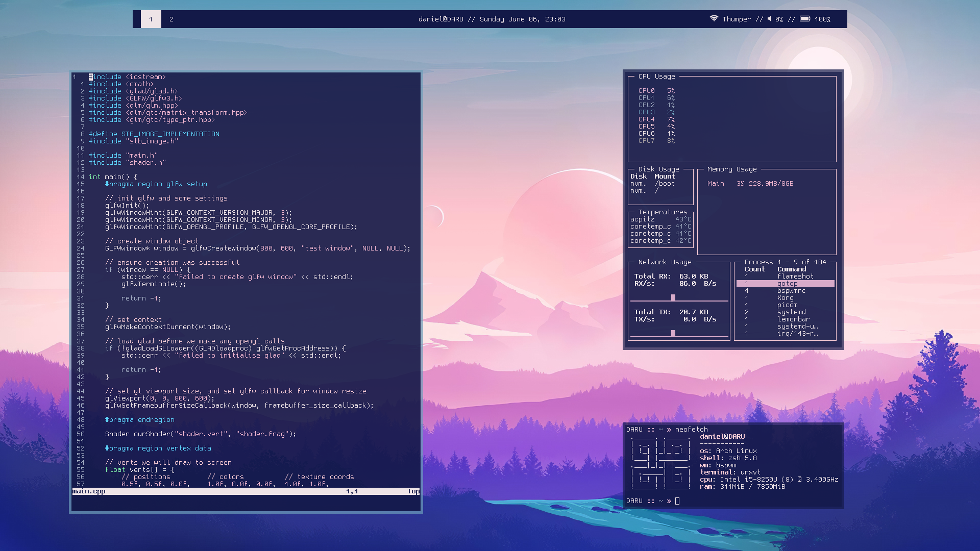Screen dimensions: 980x551
Task: Click the CPU4 usage entry
Action: [656, 119]
